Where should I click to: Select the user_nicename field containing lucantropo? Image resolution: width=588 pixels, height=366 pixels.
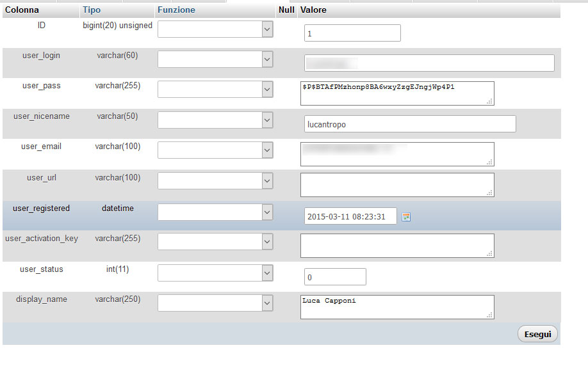410,124
